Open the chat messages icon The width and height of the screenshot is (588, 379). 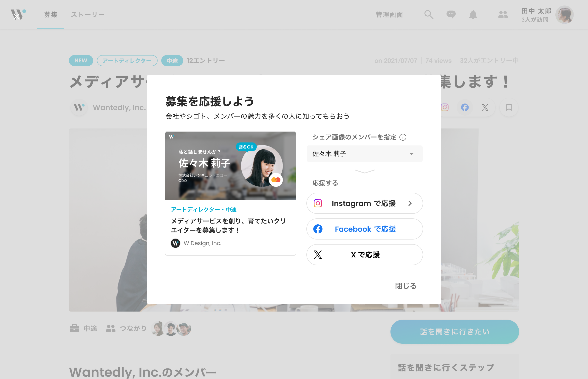tap(451, 15)
